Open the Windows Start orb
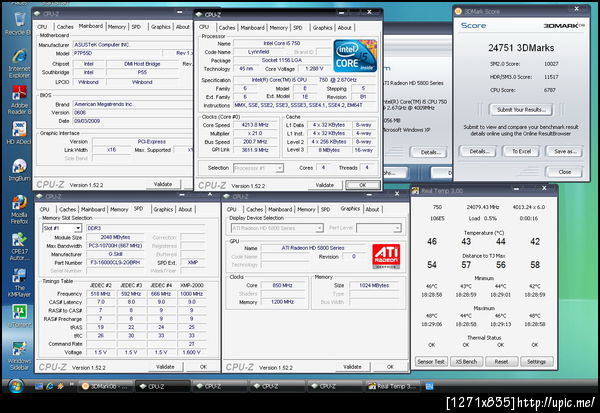The image size is (600, 413). click(16, 386)
